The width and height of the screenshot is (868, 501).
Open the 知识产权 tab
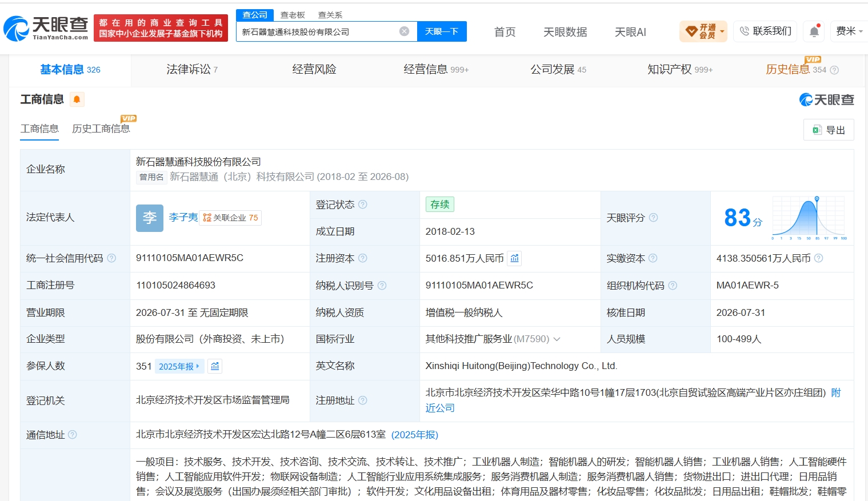point(680,70)
